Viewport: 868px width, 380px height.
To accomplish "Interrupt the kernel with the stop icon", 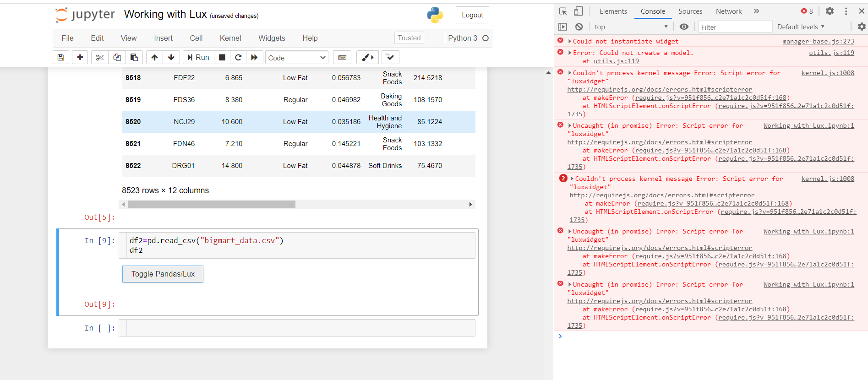I will point(222,57).
